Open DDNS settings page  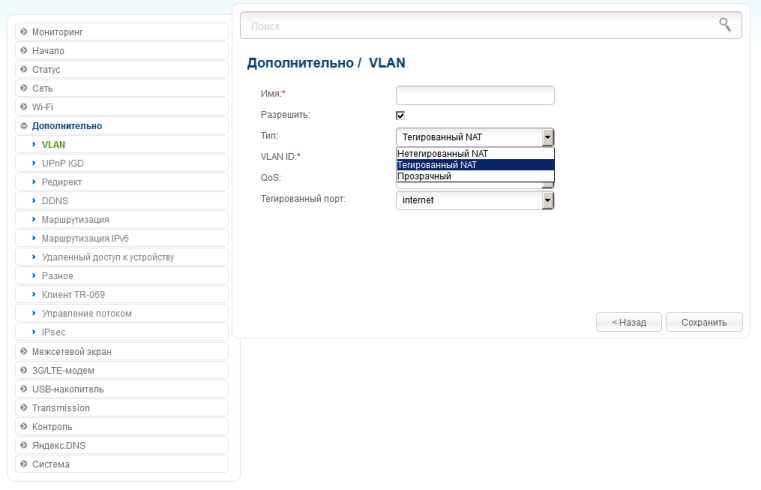click(x=122, y=200)
